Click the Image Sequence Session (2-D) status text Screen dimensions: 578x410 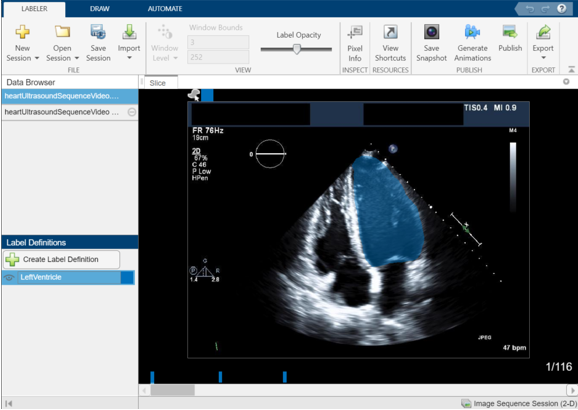525,404
